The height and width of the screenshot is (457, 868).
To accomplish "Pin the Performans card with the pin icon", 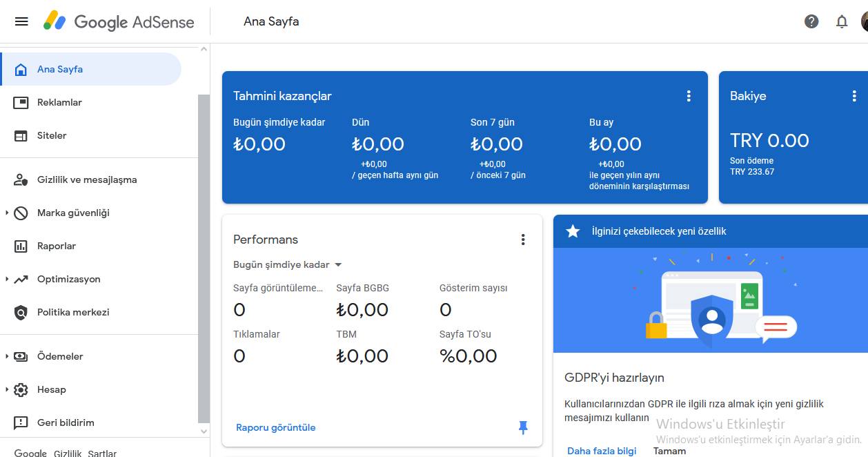I will [x=523, y=427].
